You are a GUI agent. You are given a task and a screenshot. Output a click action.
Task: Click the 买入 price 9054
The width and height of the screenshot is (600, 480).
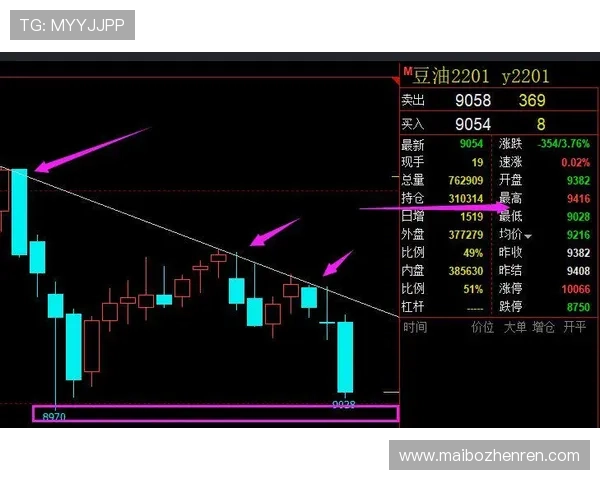click(x=472, y=124)
